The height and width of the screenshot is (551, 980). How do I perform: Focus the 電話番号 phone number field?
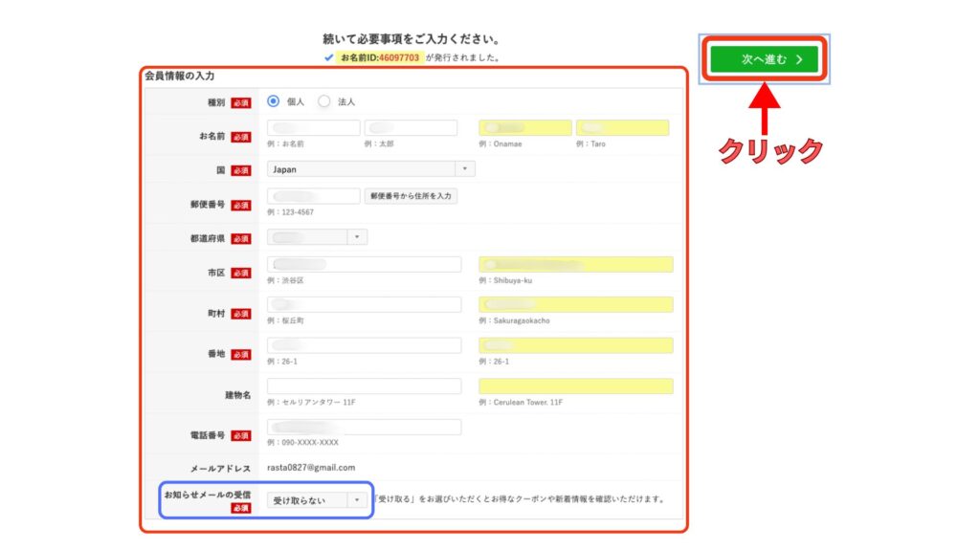click(x=364, y=427)
